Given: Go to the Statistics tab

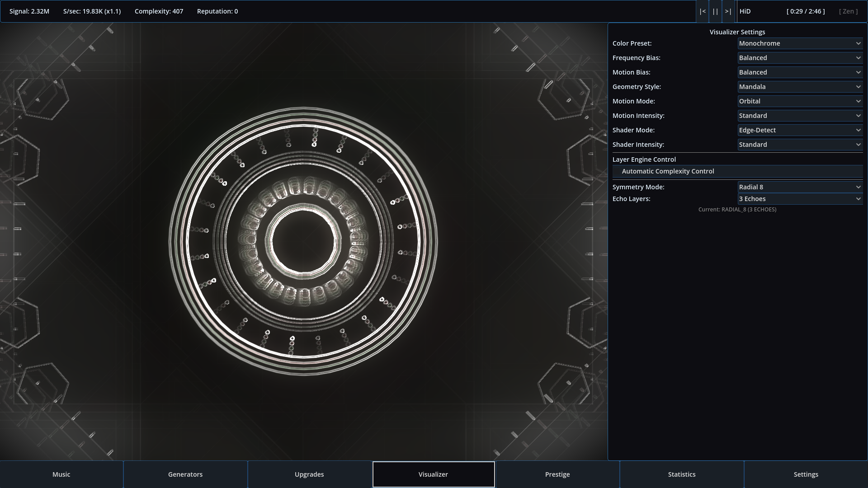Looking at the screenshot, I should pyautogui.click(x=682, y=474).
